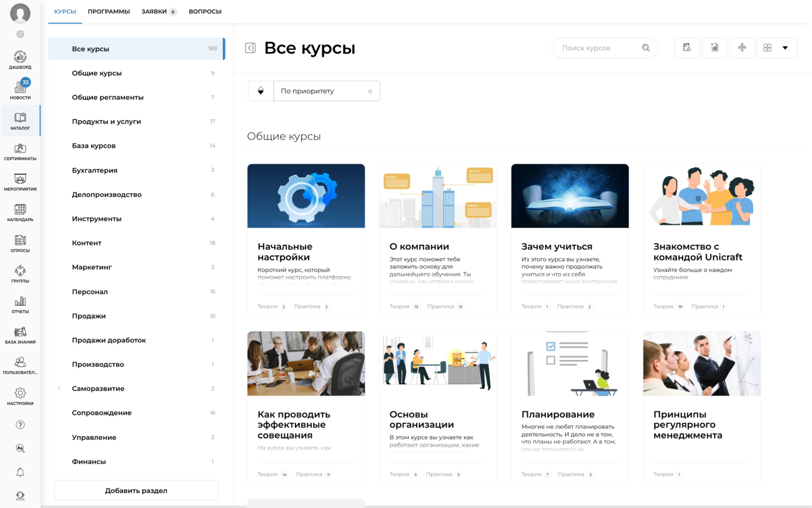Open Опросы in the sidebar
The width and height of the screenshot is (812, 508).
click(20, 244)
